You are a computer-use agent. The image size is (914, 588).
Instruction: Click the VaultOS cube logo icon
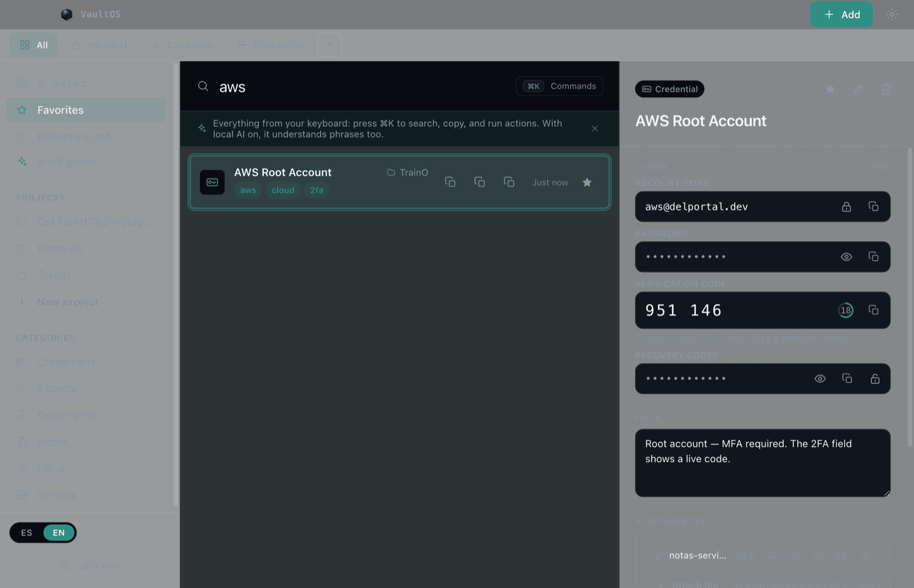pyautogui.click(x=67, y=14)
